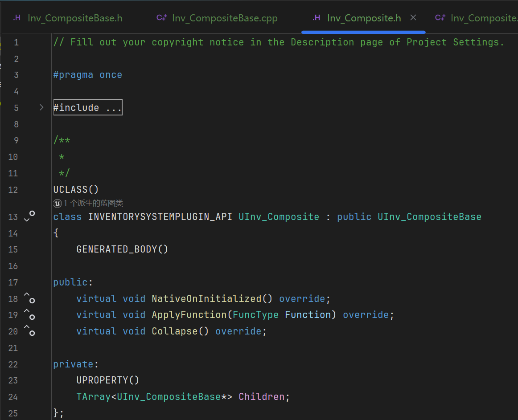518x420 pixels.
Task: Click the C++ icon on the last tab
Action: click(440, 18)
